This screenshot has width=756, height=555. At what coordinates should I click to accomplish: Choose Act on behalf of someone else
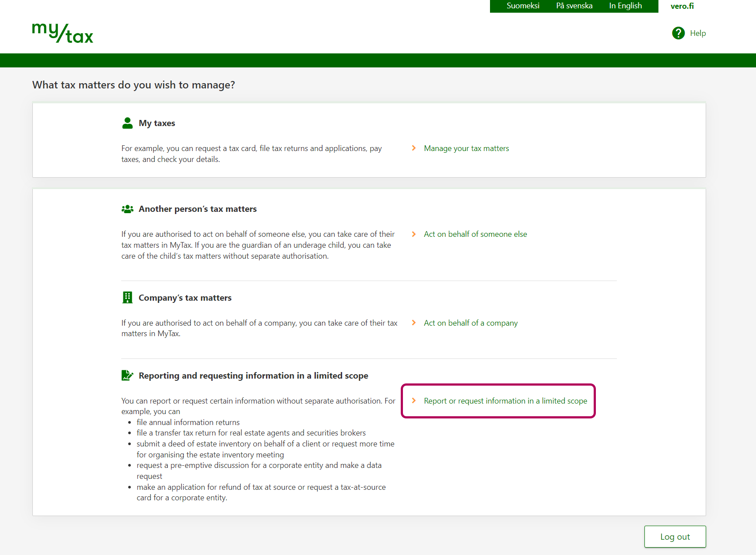coord(475,234)
